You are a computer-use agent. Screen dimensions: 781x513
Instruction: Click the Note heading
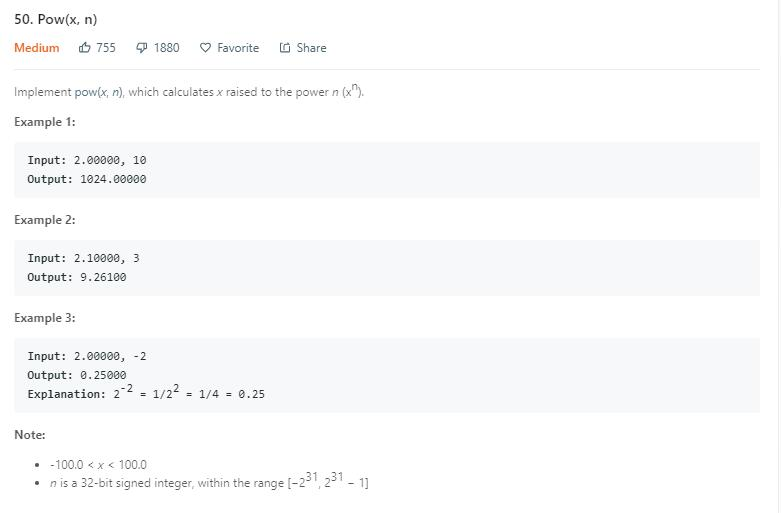tap(30, 435)
